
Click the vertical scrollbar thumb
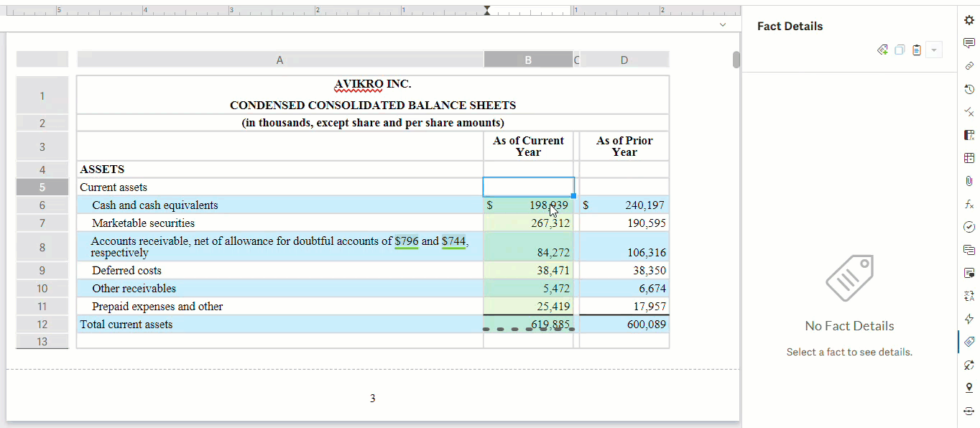coord(736,60)
